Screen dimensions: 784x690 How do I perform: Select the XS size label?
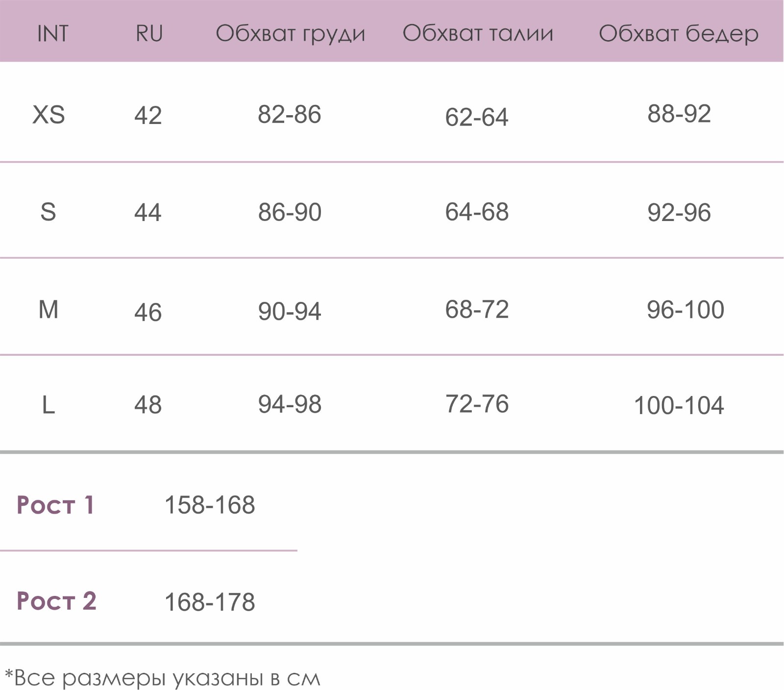point(49,115)
